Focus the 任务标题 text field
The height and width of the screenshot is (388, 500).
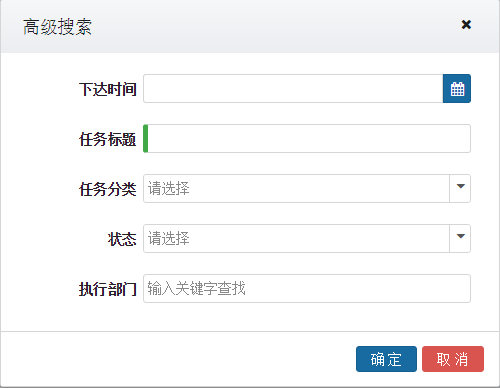click(x=307, y=139)
